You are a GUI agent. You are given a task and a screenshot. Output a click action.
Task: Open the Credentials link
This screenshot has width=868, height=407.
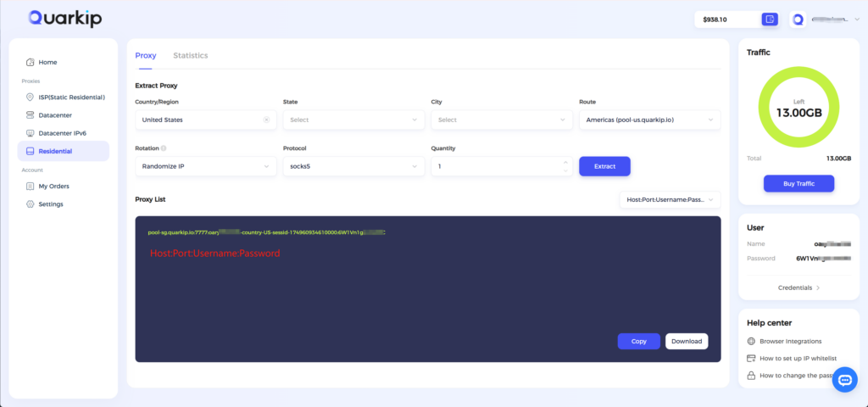pos(798,288)
